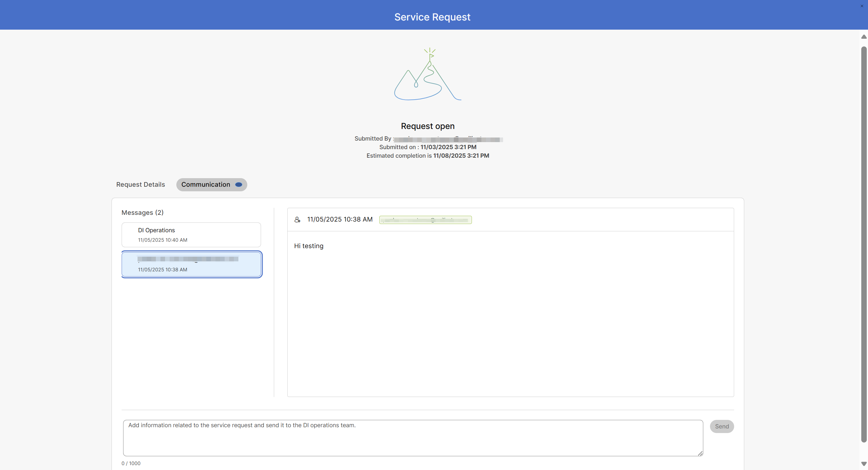Collapse the selected highlighted message
The height and width of the screenshot is (470, 868).
[x=191, y=264]
